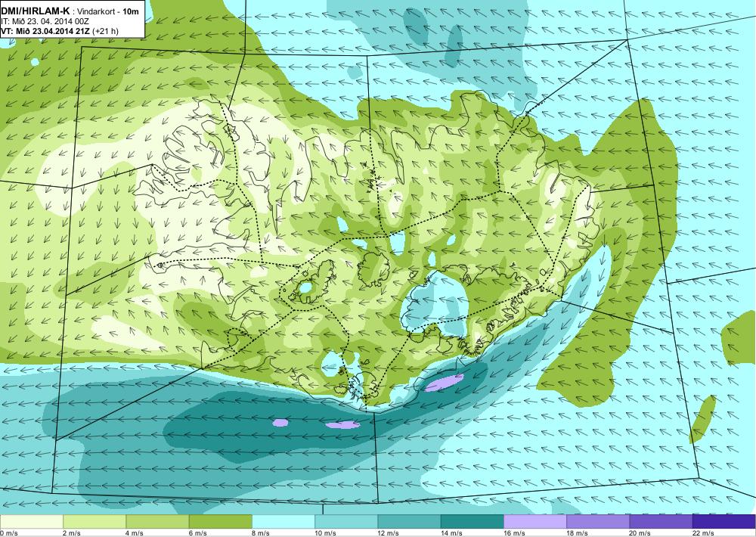
Task: Click the '4 m/s' legend label
Action: click(135, 533)
